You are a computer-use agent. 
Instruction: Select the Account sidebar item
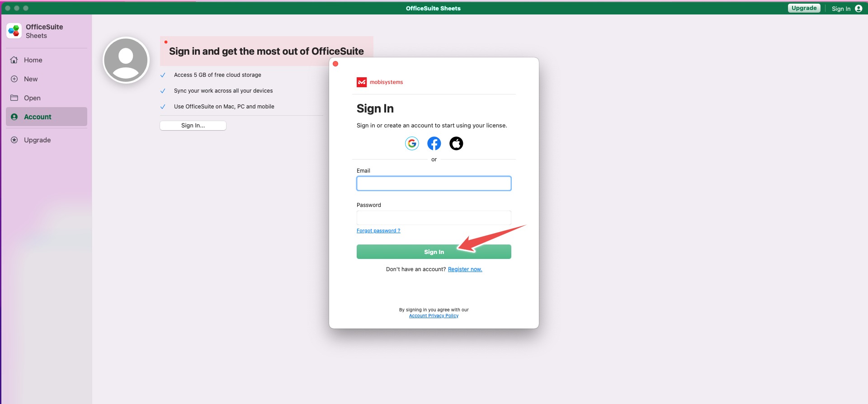[x=47, y=117]
